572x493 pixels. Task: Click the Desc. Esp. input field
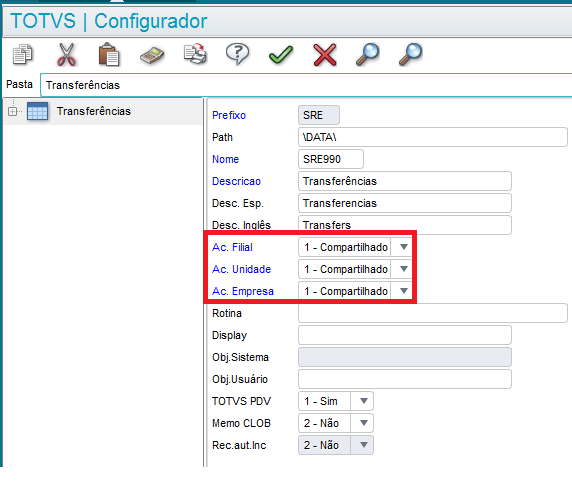[x=405, y=203]
